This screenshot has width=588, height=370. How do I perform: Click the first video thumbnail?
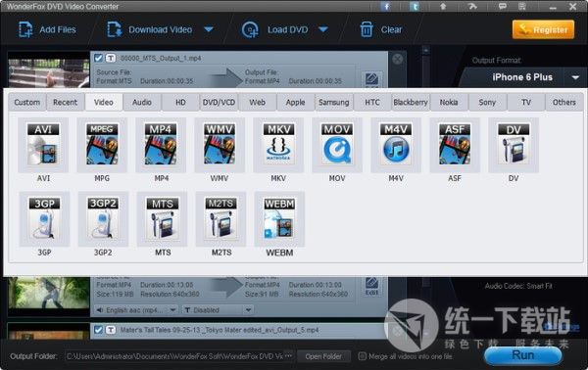49,71
